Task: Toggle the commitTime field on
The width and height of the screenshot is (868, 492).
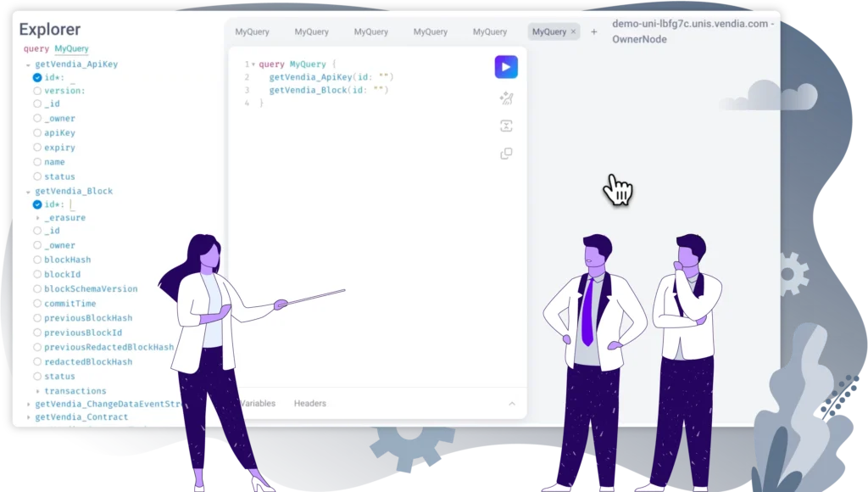Action: [x=37, y=304]
